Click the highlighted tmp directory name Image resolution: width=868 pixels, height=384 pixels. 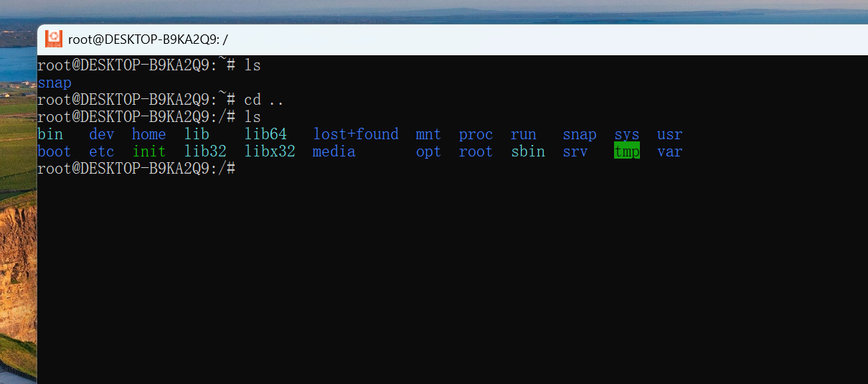pos(627,151)
